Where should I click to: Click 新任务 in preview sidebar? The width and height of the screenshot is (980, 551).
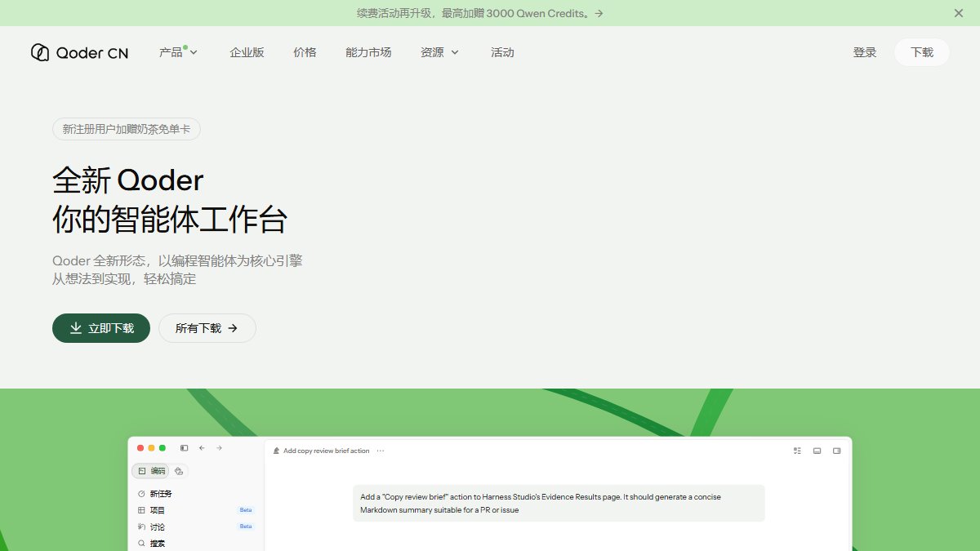pyautogui.click(x=155, y=494)
